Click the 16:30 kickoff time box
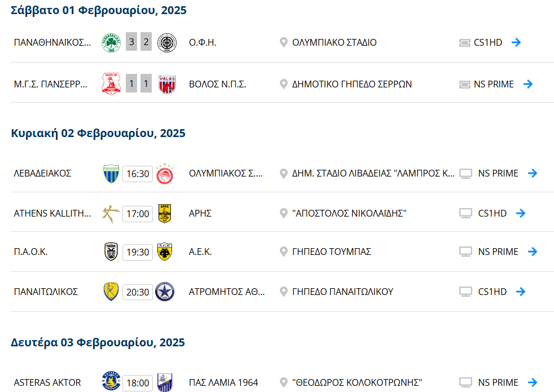The width and height of the screenshot is (554, 392). pos(138,174)
